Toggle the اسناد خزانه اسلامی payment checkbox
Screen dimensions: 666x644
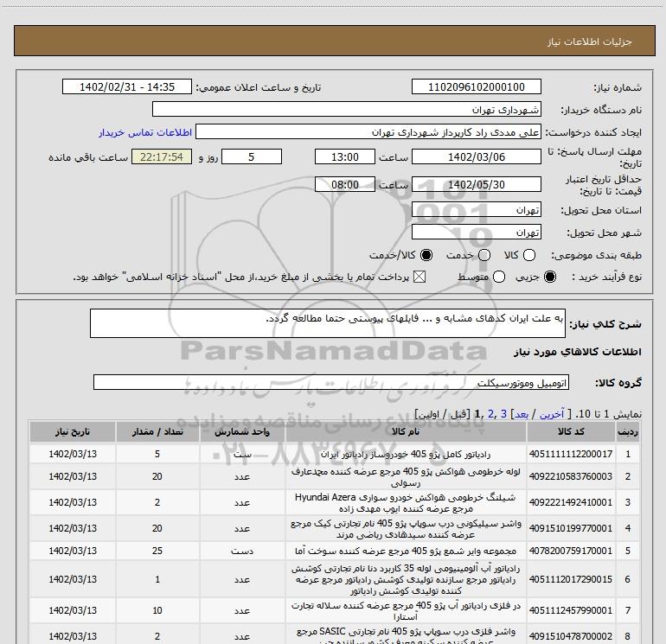(419, 277)
